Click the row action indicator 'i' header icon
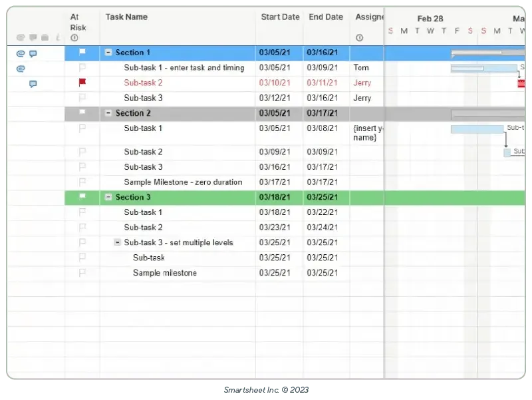532x400 pixels. tap(58, 37)
